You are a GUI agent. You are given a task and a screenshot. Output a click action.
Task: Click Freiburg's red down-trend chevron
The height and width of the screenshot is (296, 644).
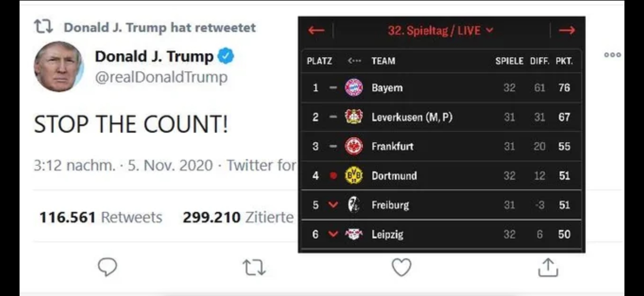tap(333, 205)
